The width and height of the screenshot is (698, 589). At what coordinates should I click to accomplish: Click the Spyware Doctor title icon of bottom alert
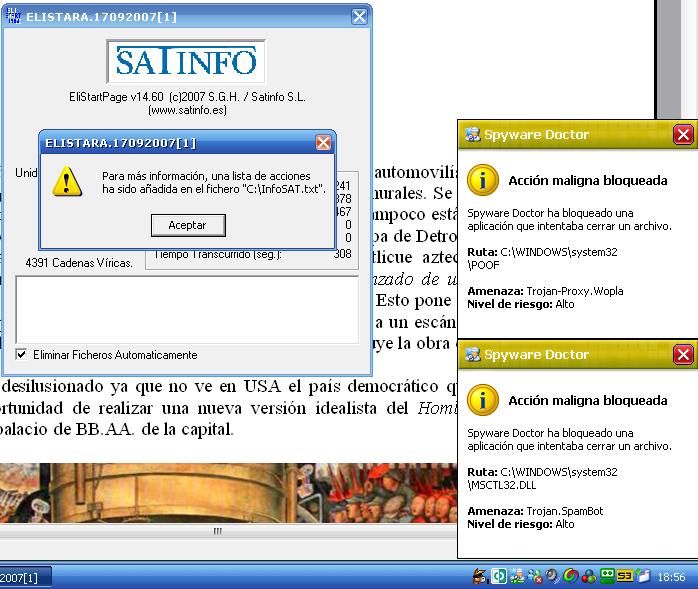(x=473, y=354)
